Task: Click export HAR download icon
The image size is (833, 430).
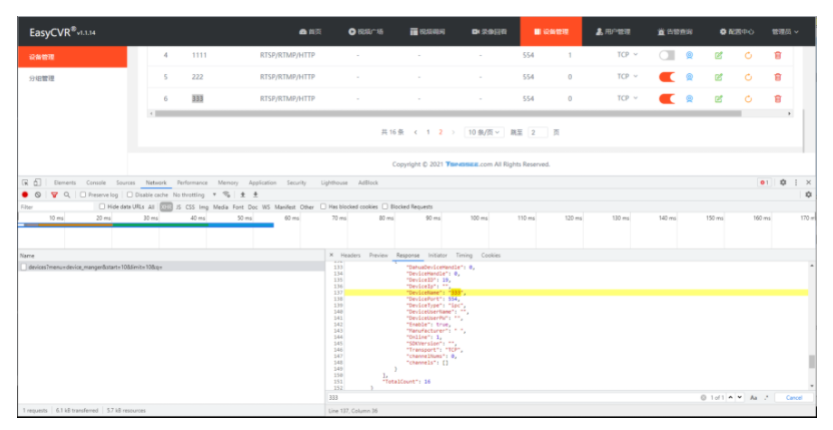Action: (256, 195)
